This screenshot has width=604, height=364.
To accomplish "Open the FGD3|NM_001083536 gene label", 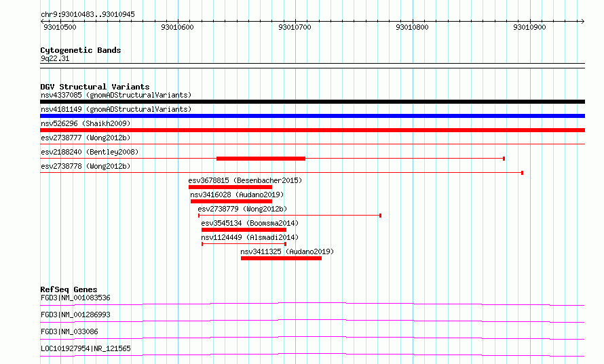I will pos(75,298).
